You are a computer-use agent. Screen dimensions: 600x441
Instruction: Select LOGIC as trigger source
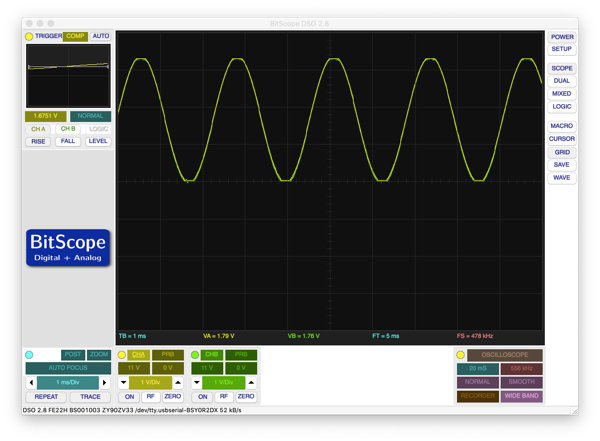point(98,129)
